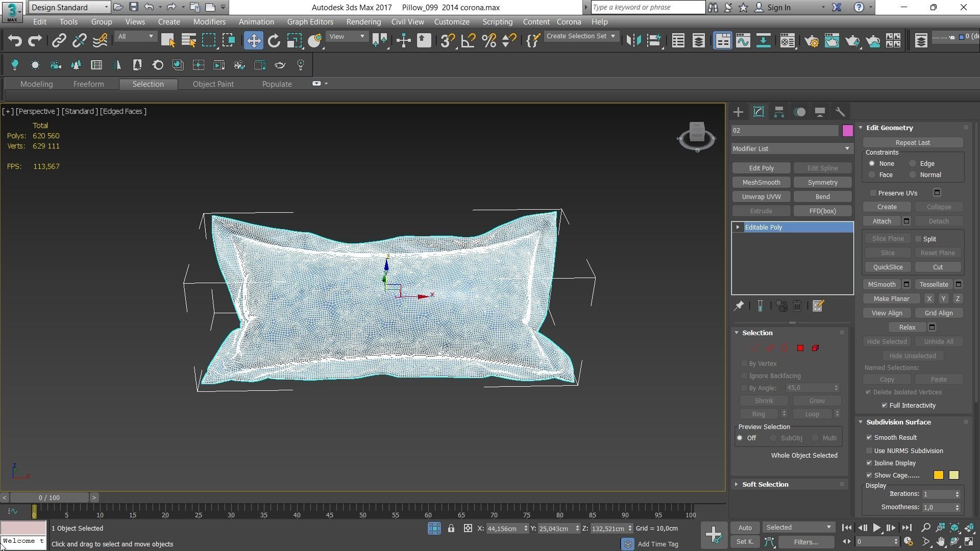
Task: Click Pin Stack icon below modifier stack
Action: click(739, 306)
